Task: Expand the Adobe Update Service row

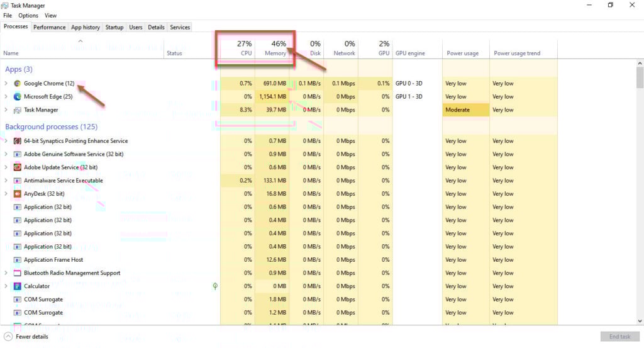Action: tap(6, 167)
